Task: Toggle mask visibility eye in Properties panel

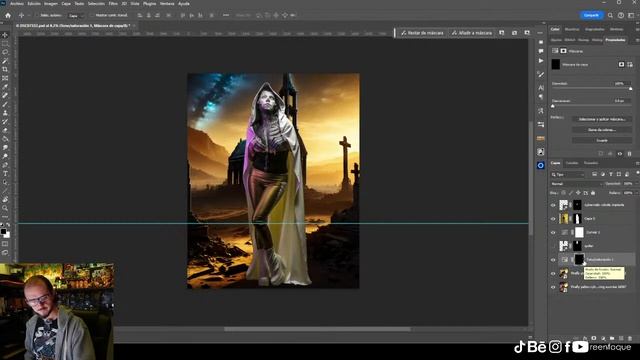Action: tap(620, 153)
